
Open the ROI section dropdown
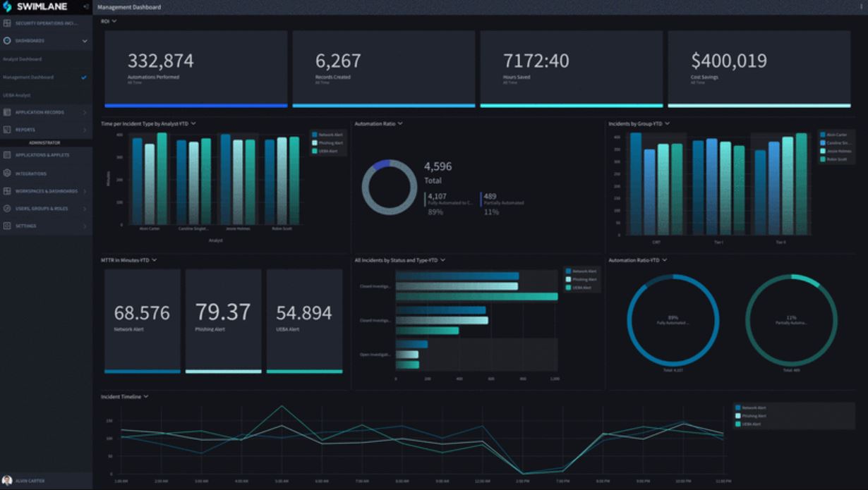[x=114, y=21]
